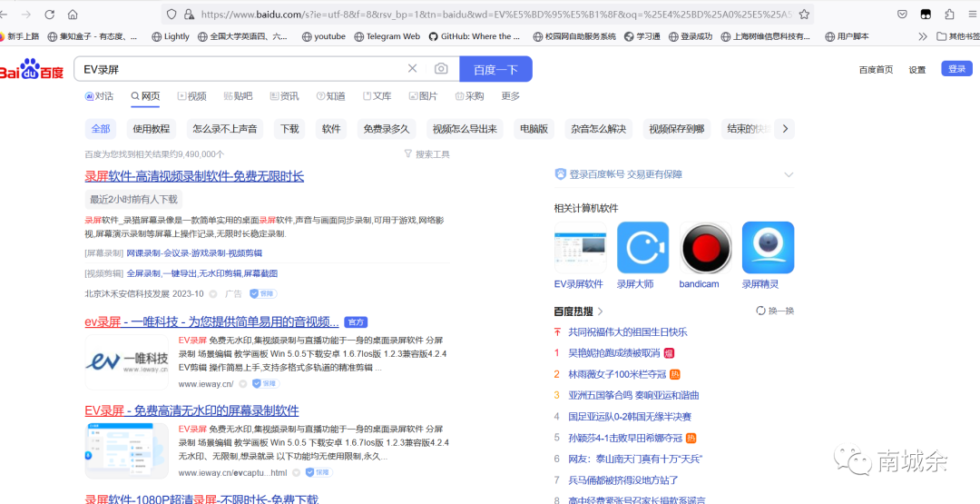Open the dropdown beside www.ieway.cn/ URL
Screen dimensions: 980x504
tap(243, 383)
